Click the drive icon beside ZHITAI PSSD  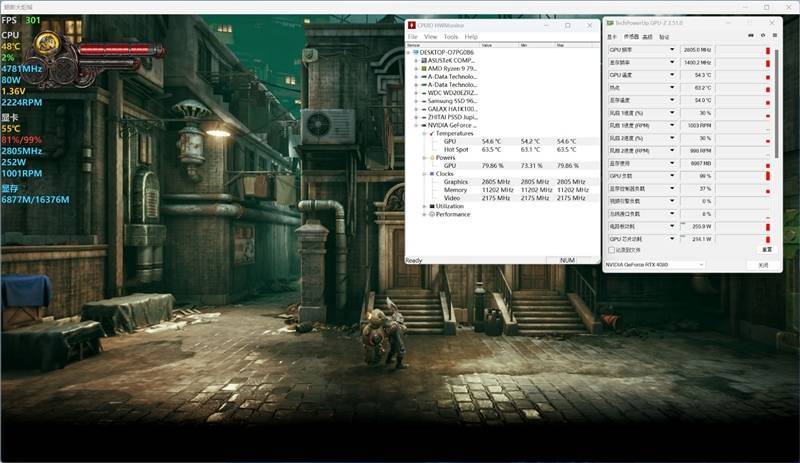pos(423,117)
